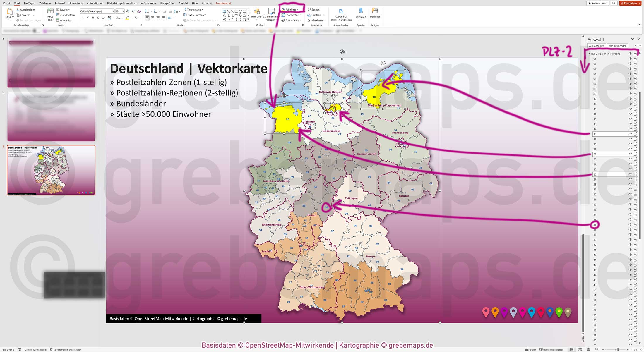Open the Ansicht menu
Image resolution: width=644 pixels, height=352 pixels.
pos(183,3)
